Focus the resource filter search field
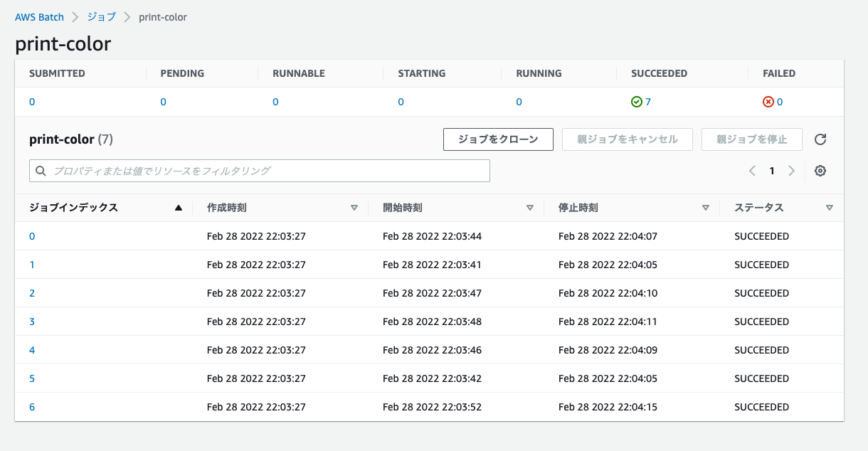The height and width of the screenshot is (451, 868). pos(260,171)
